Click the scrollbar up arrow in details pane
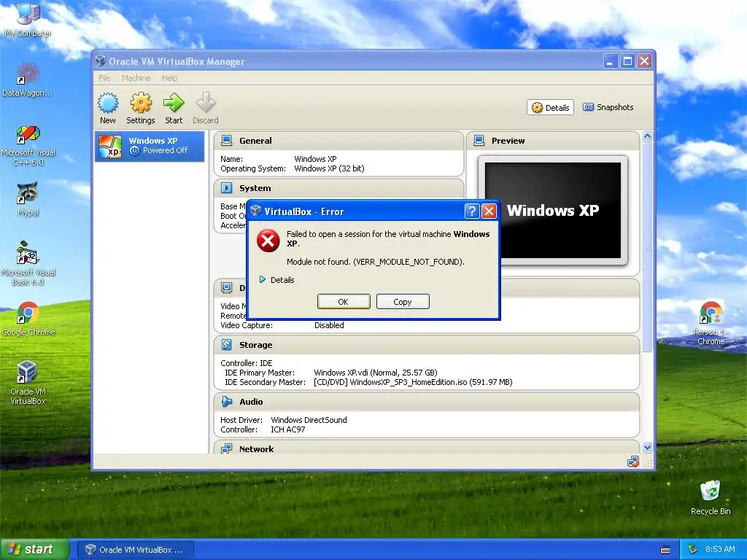This screenshot has width=747, height=560. pyautogui.click(x=647, y=136)
